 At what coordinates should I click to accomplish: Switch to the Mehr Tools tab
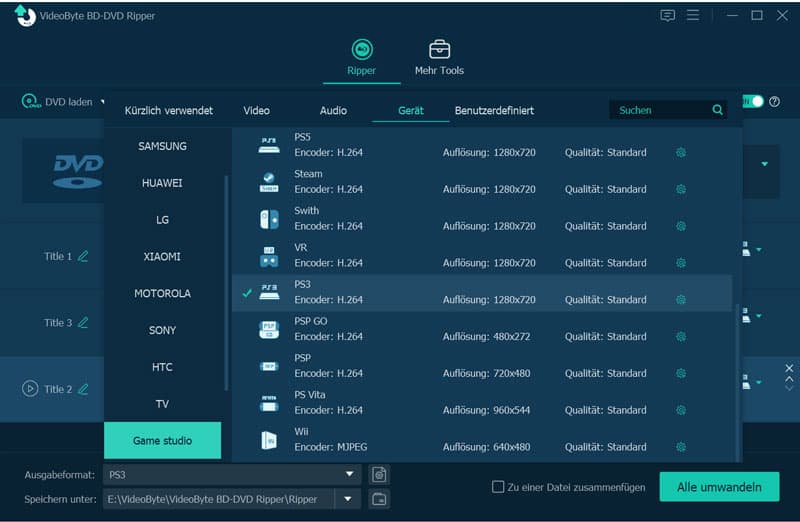tap(439, 58)
